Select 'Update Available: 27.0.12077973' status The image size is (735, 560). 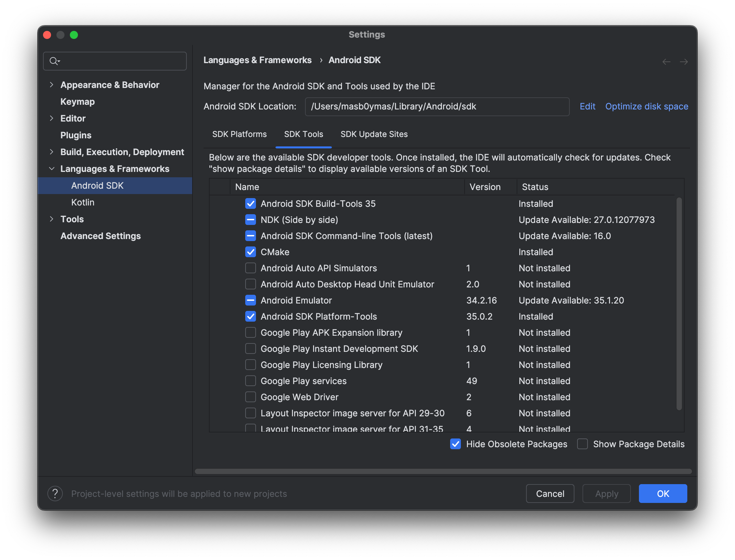pos(587,220)
